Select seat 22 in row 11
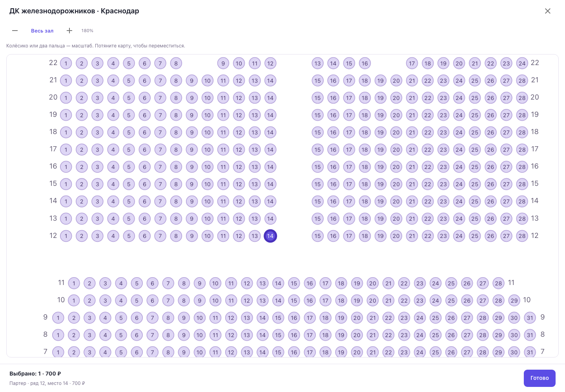Viewport: 565px width, 392px height. 404,283
